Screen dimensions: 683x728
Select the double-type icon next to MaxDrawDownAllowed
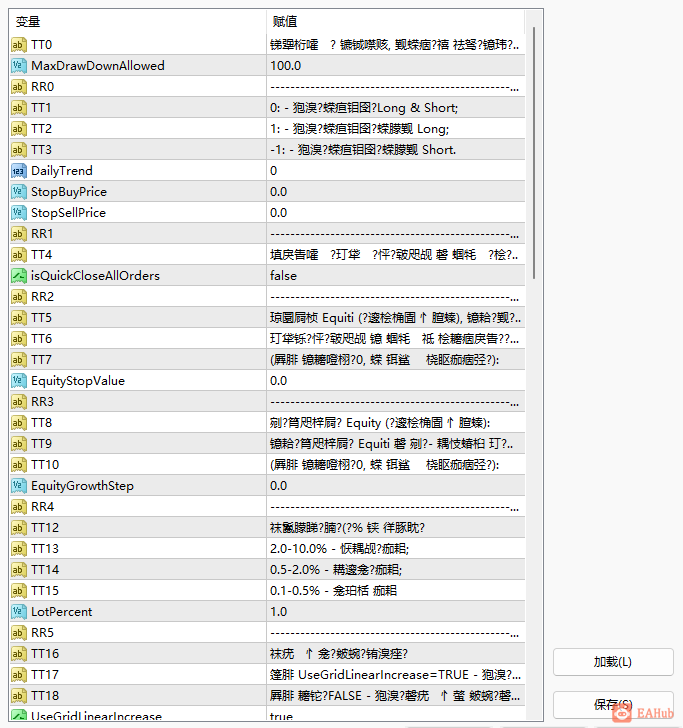(x=19, y=66)
